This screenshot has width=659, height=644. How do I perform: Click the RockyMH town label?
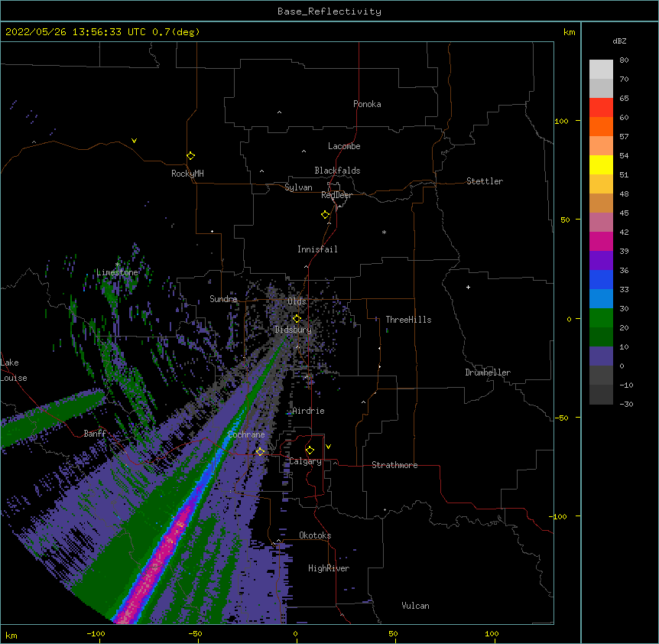(x=187, y=174)
